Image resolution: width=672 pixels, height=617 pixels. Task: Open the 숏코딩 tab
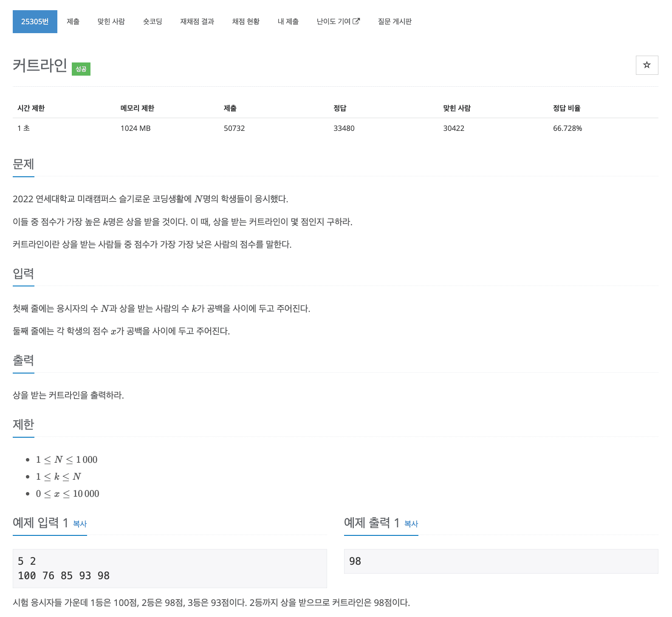tap(152, 22)
